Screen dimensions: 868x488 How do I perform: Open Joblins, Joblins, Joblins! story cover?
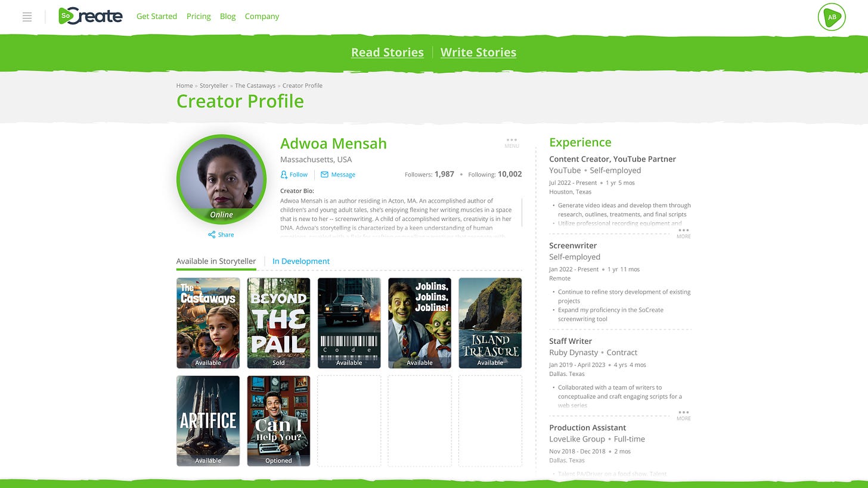420,323
